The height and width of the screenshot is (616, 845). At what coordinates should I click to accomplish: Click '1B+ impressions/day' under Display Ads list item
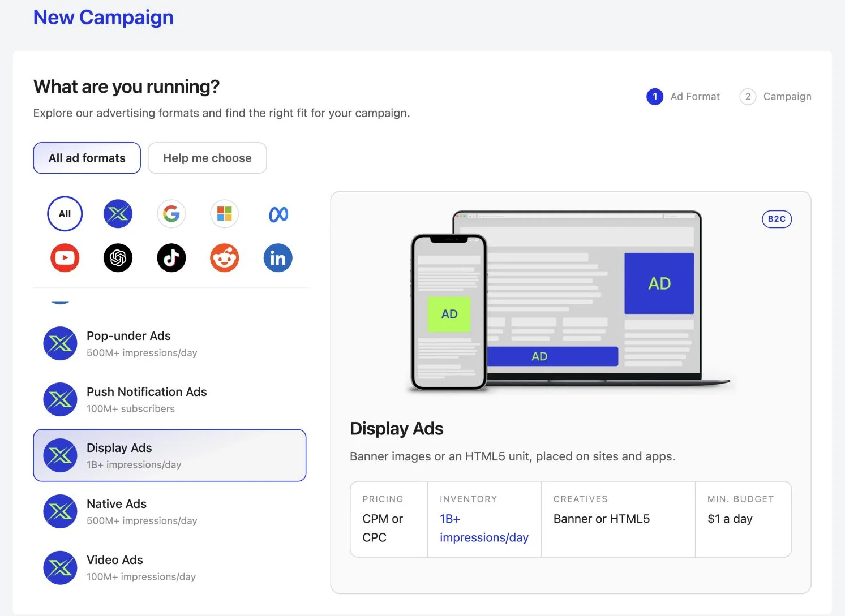point(134,464)
